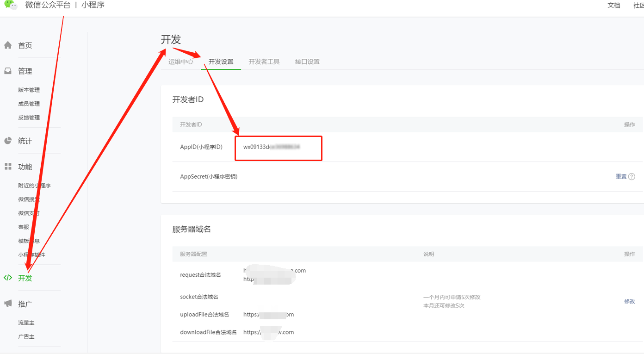Click 服务器域名 section heading
This screenshot has width=644, height=354.
pyautogui.click(x=192, y=229)
